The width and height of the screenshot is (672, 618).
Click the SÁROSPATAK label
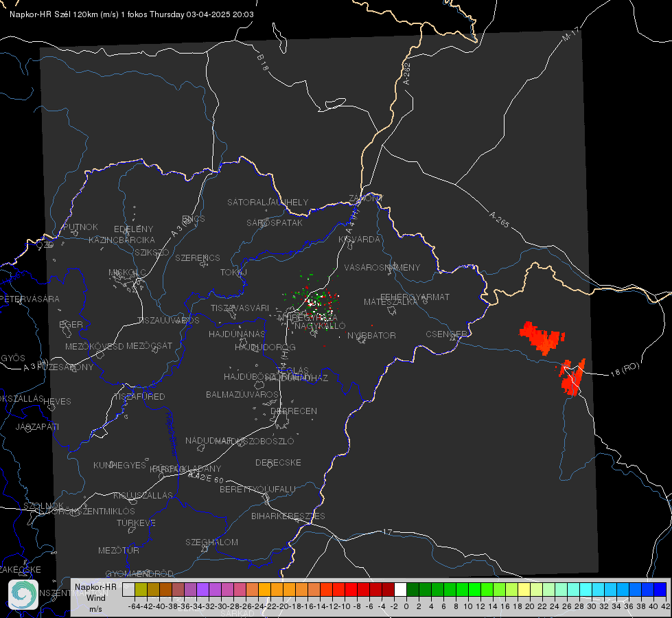click(275, 222)
